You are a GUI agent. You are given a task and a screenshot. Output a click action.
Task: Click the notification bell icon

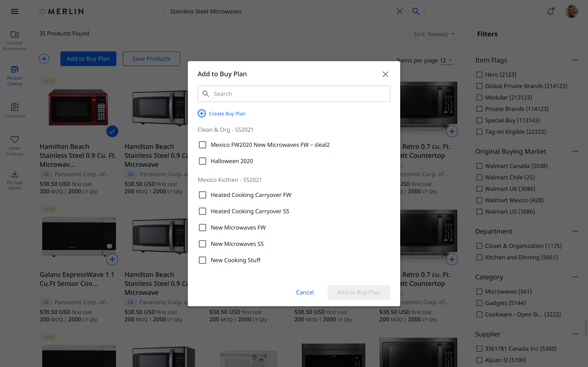[550, 11]
